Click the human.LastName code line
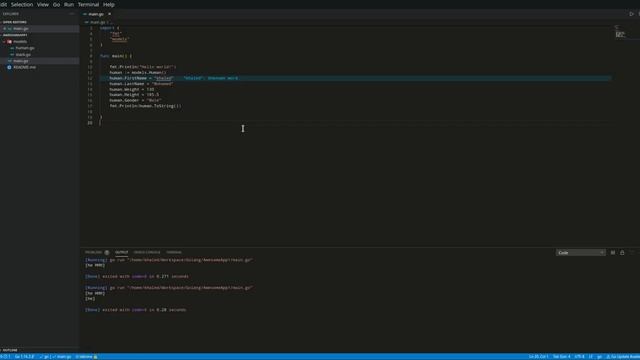This screenshot has width=640, height=360. point(141,84)
